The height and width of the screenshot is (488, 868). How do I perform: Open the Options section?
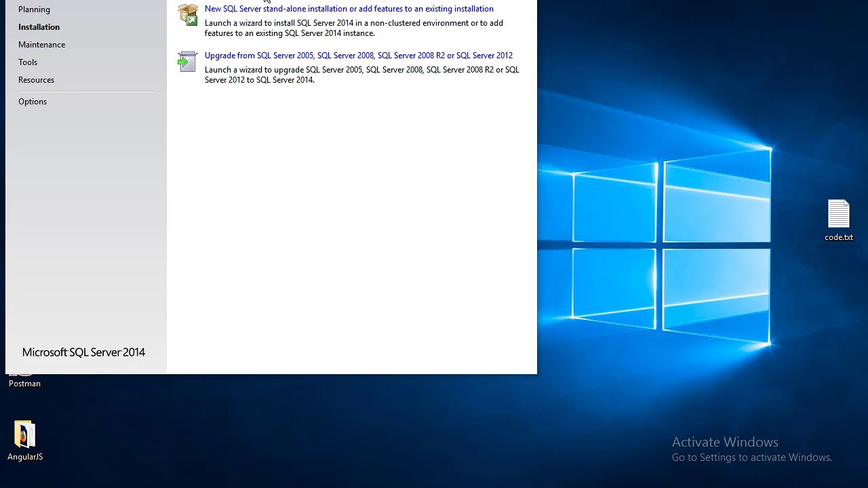33,102
